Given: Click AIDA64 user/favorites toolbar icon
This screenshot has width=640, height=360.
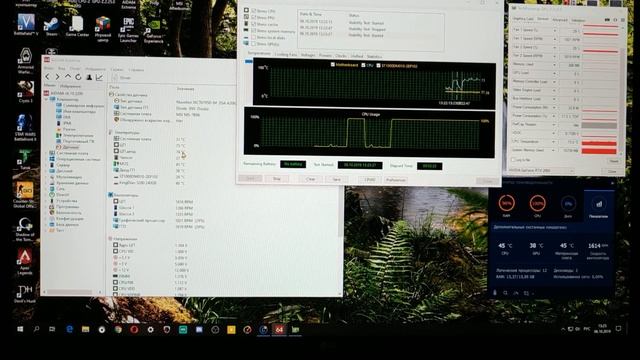Looking at the screenshot, I should (x=89, y=77).
